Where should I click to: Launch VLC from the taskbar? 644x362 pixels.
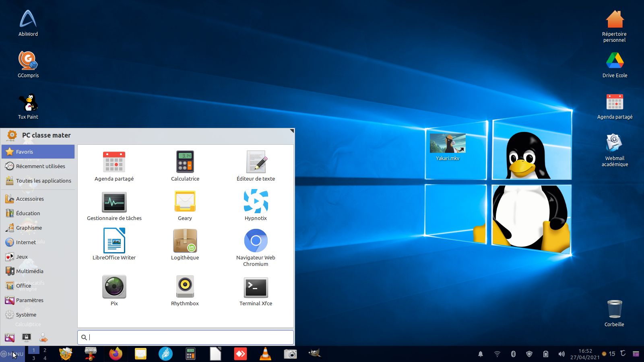pyautogui.click(x=265, y=354)
